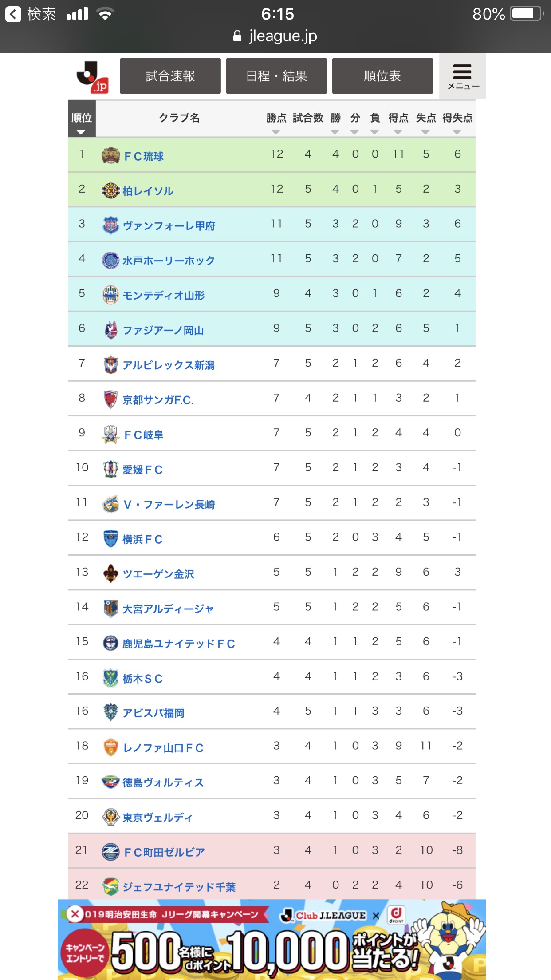This screenshot has width=551, height=980.
Task: Open the 水戸ホーリーホック club link
Action: tap(169, 261)
